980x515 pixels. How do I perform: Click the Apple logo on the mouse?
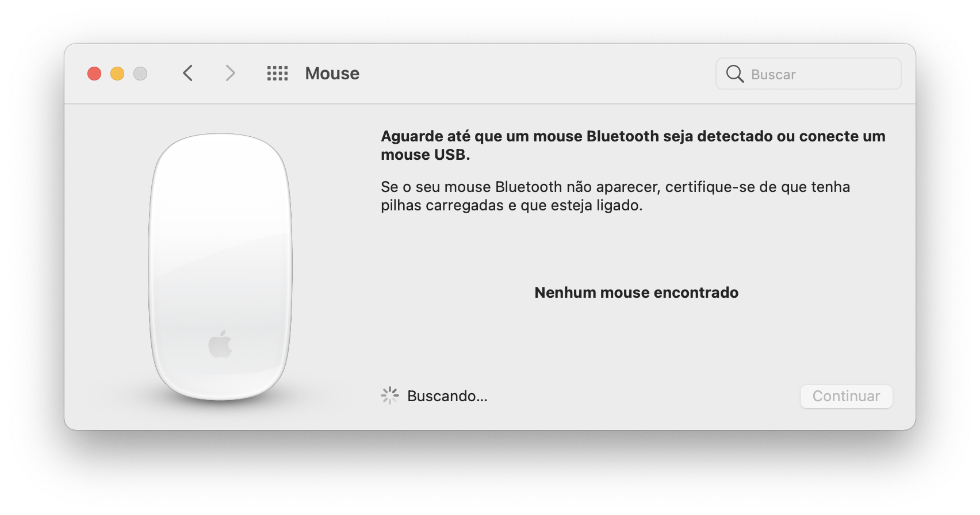click(220, 344)
